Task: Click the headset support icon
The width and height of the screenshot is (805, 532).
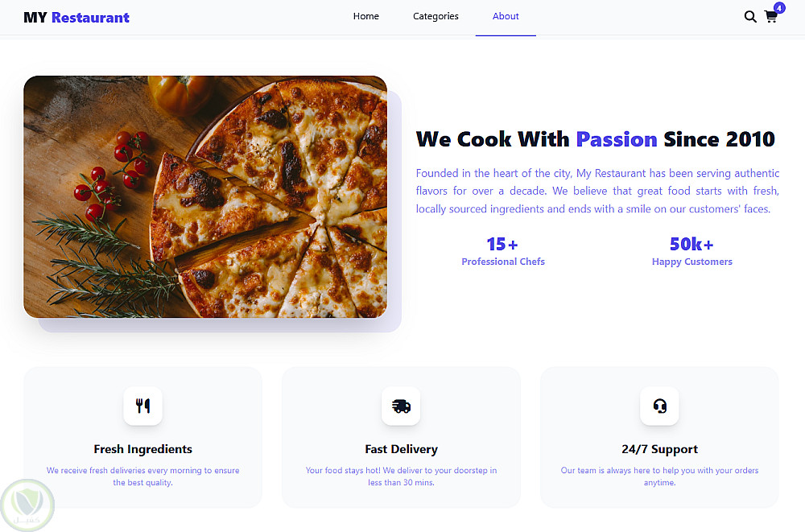Action: pyautogui.click(x=659, y=406)
